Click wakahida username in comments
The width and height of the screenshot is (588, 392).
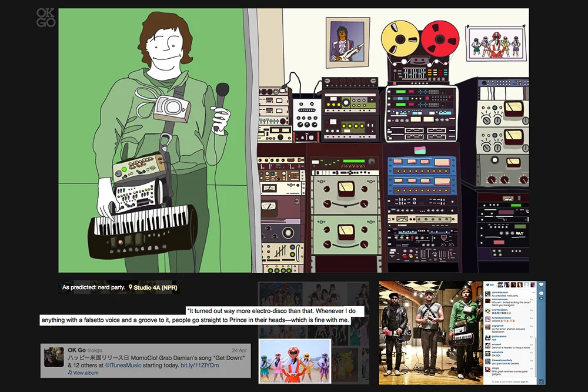pos(497,352)
